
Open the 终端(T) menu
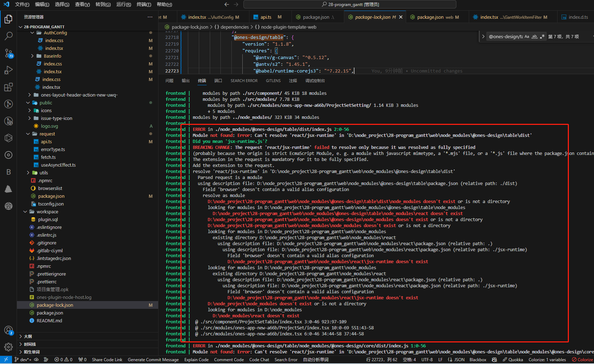click(x=144, y=4)
